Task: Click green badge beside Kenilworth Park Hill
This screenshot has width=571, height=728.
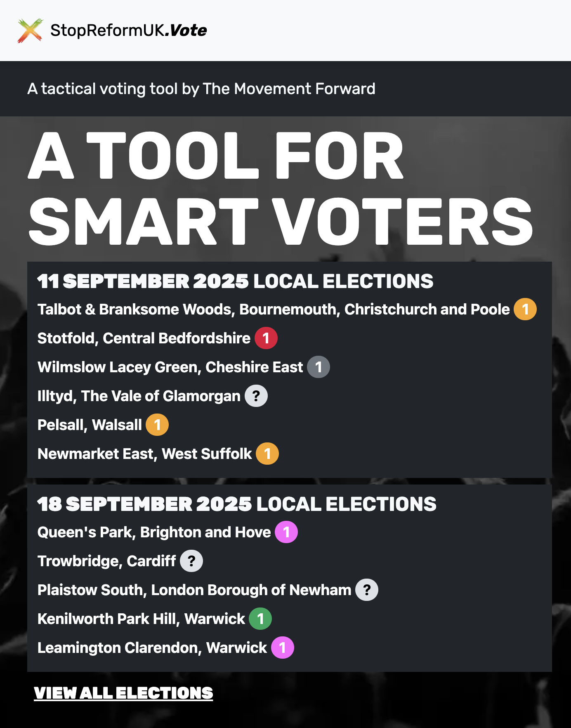Action: 260,619
